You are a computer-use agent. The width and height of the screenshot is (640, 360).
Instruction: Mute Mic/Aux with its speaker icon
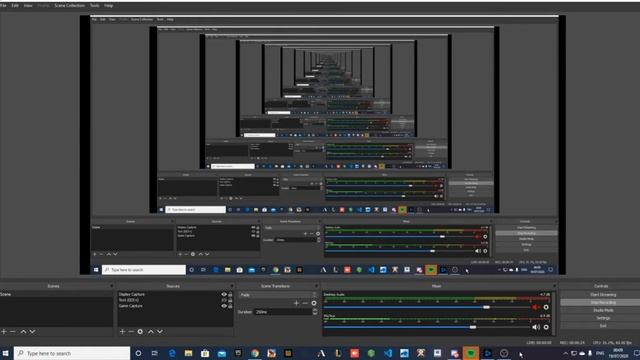coord(536,327)
